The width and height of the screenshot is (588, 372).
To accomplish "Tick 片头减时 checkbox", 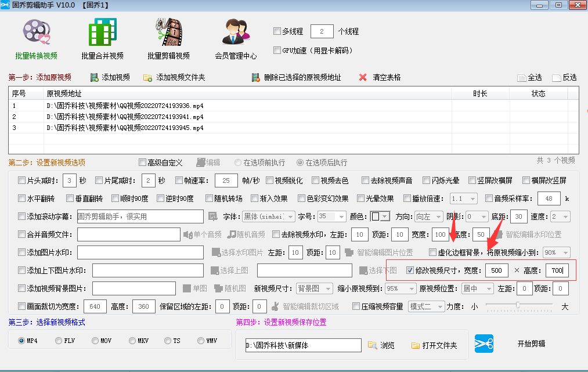I will [x=21, y=180].
